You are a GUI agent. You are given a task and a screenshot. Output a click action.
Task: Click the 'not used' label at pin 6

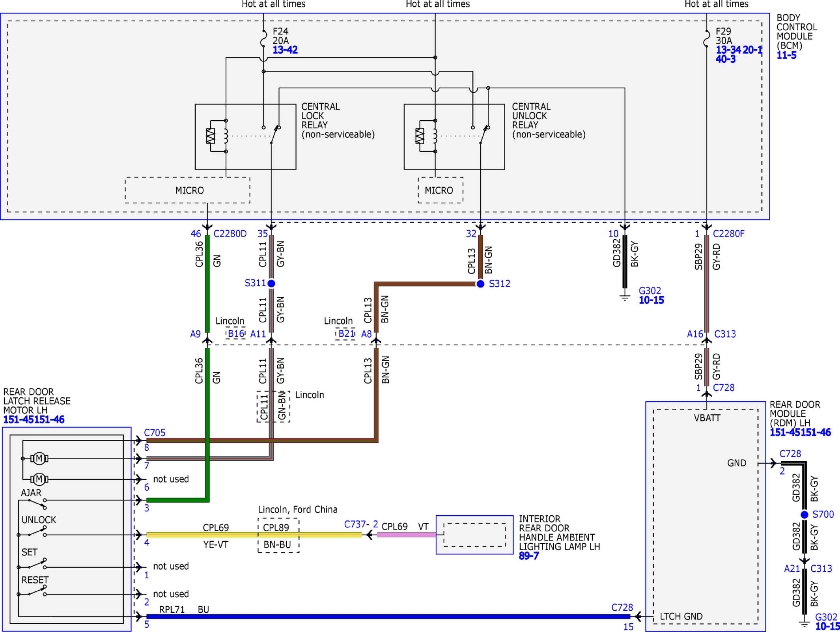pyautogui.click(x=171, y=479)
